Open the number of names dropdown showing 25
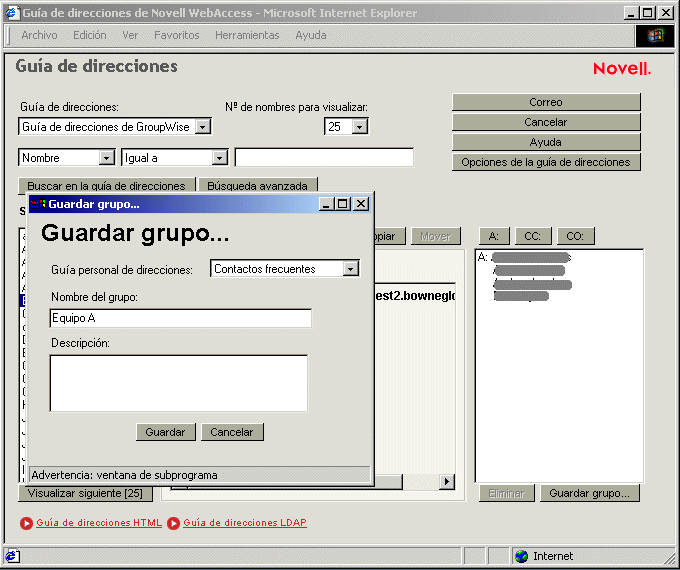Screen dimensions: 680x570 pos(359,127)
